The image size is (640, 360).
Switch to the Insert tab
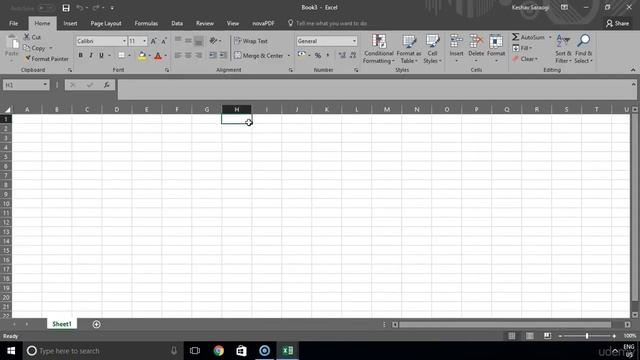(x=70, y=23)
